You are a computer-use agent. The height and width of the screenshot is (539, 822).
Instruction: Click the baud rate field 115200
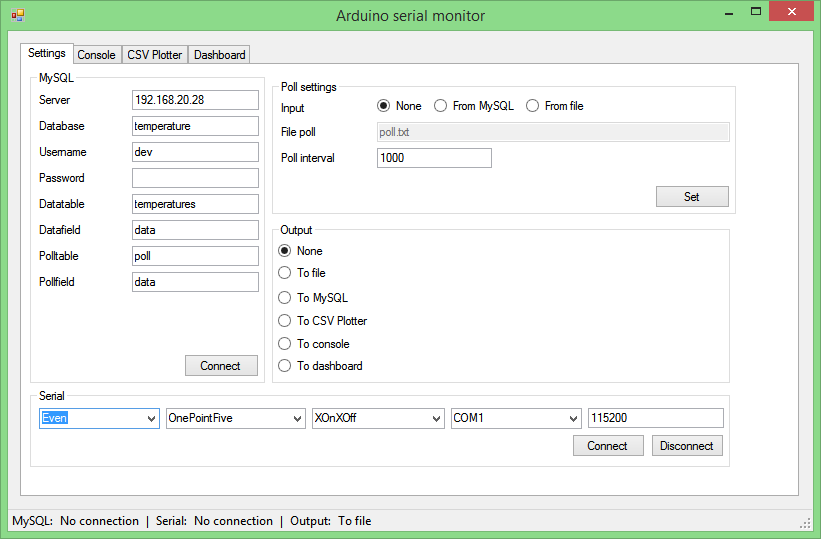655,418
